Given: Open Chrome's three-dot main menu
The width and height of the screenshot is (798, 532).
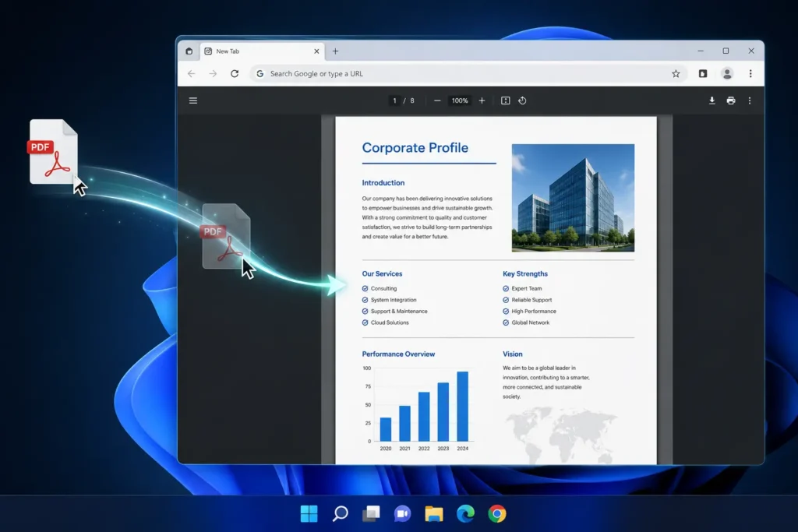Looking at the screenshot, I should click(x=750, y=74).
